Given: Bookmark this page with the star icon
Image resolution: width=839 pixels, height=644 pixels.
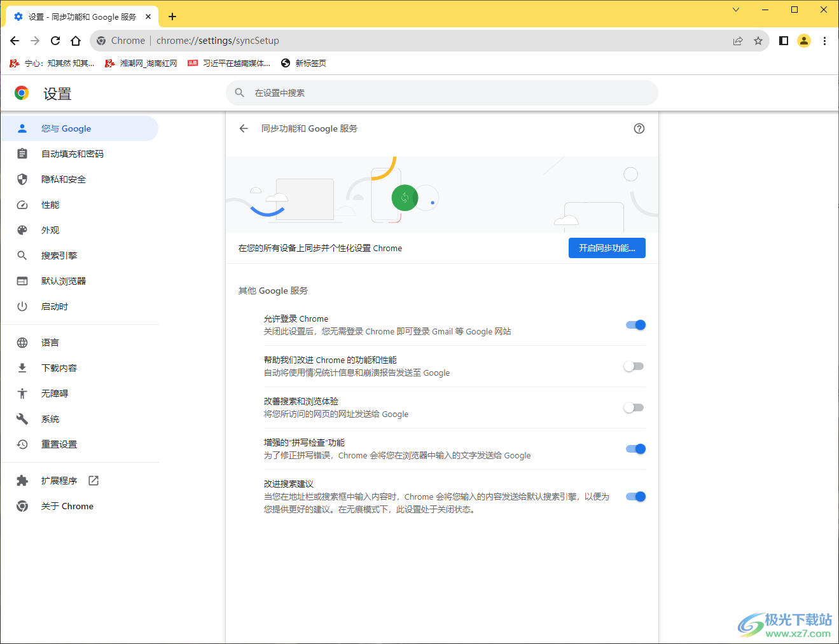Looking at the screenshot, I should tap(758, 41).
